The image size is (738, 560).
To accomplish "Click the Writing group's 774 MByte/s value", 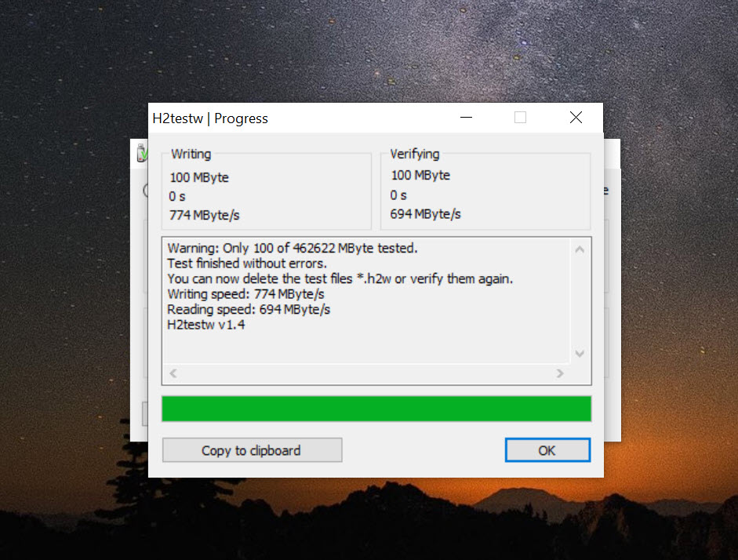I will click(x=204, y=216).
